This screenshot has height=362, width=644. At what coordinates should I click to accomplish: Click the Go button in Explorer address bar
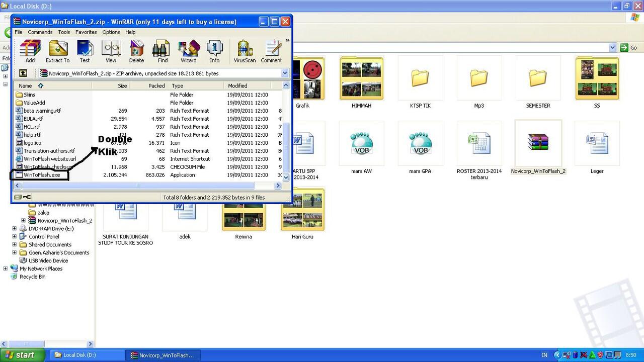pyautogui.click(x=629, y=47)
